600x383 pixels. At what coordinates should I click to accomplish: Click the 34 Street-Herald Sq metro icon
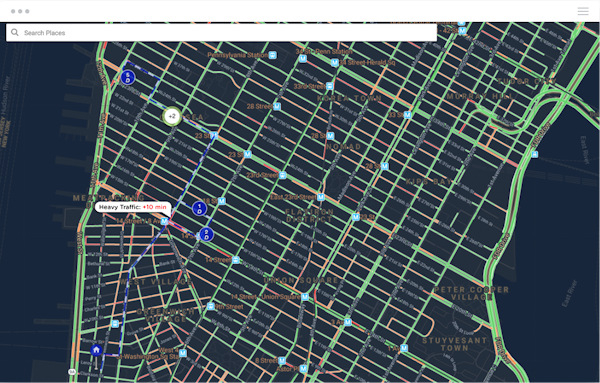pyautogui.click(x=335, y=62)
